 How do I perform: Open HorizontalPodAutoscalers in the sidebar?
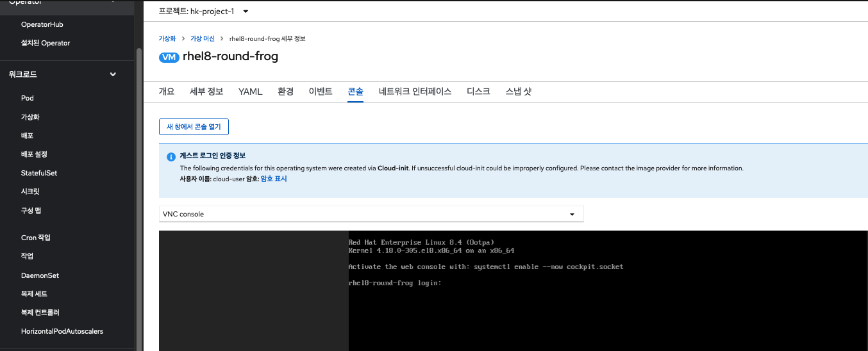click(x=62, y=331)
